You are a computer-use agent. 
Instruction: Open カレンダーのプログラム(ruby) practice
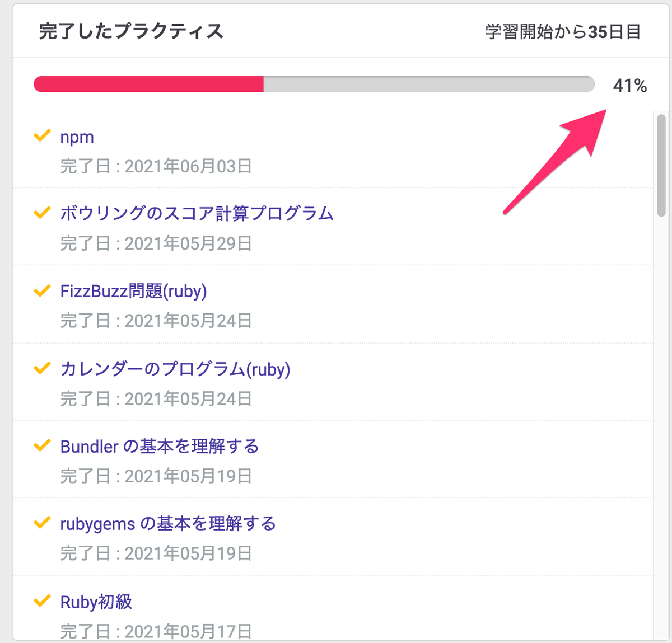click(175, 369)
